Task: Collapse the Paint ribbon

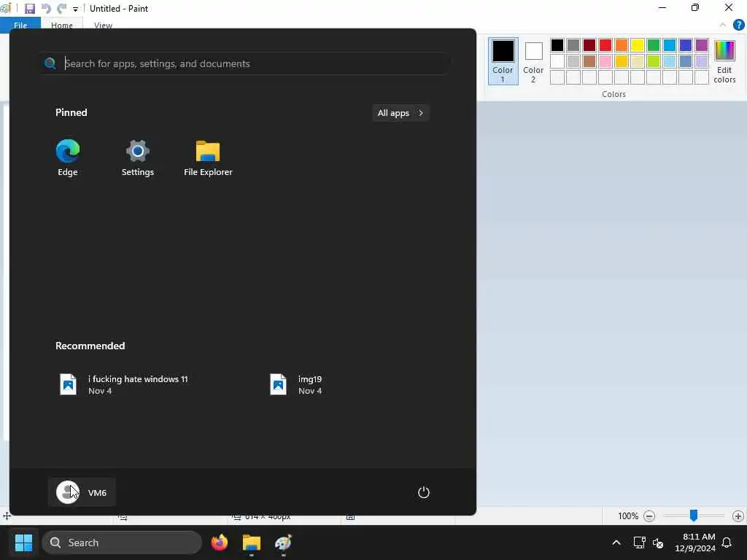Action: click(723, 25)
